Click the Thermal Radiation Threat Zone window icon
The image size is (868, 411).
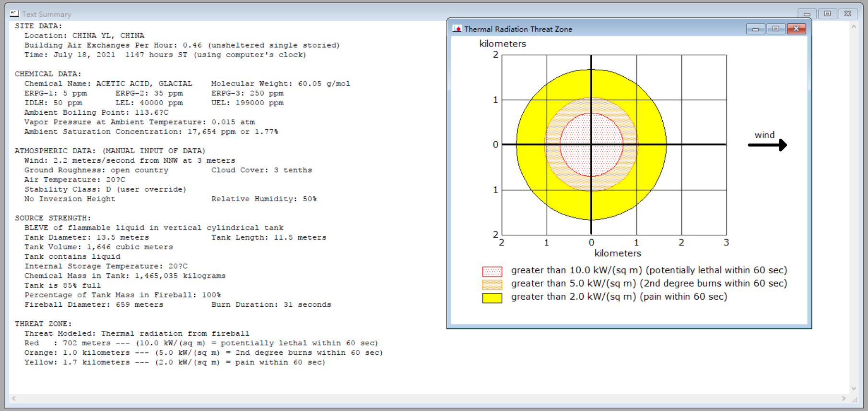point(457,29)
